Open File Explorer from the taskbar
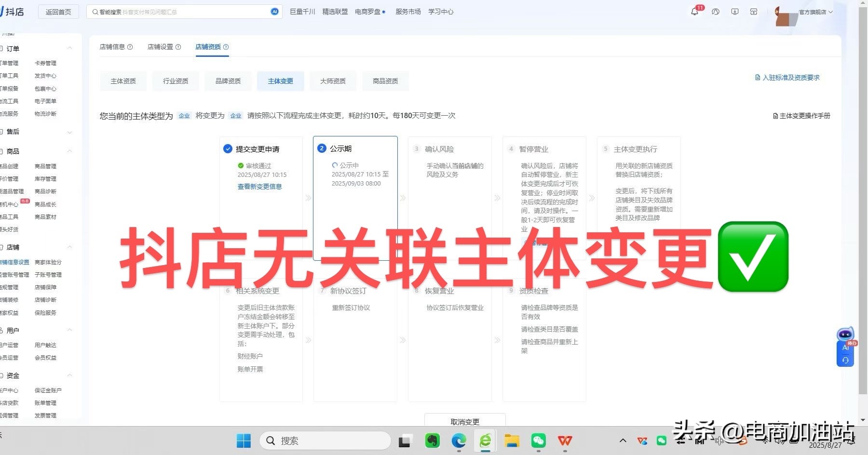 tap(512, 441)
